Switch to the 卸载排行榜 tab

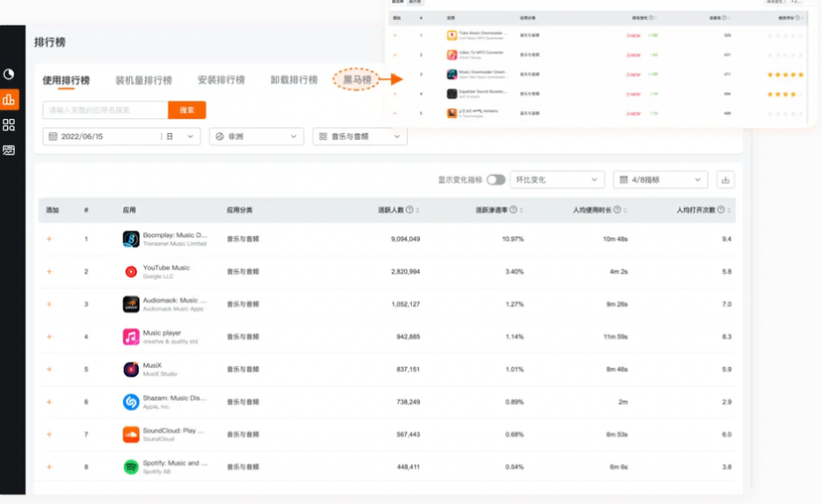coord(294,80)
